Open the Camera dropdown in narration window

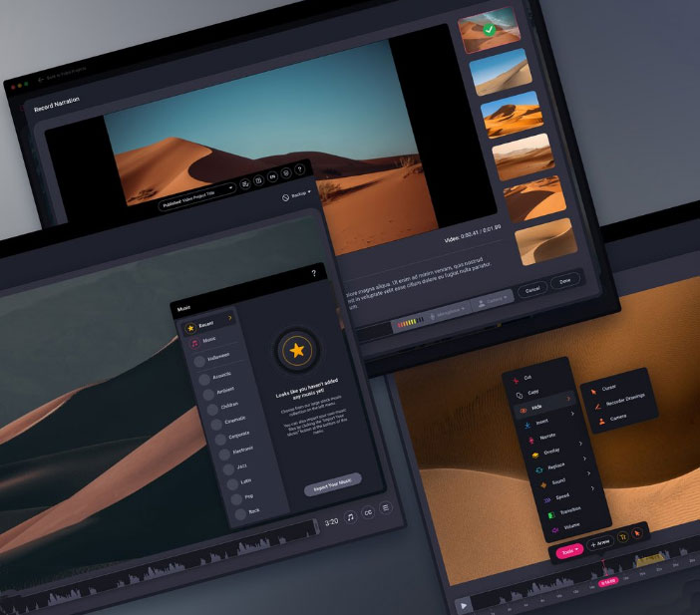point(494,300)
